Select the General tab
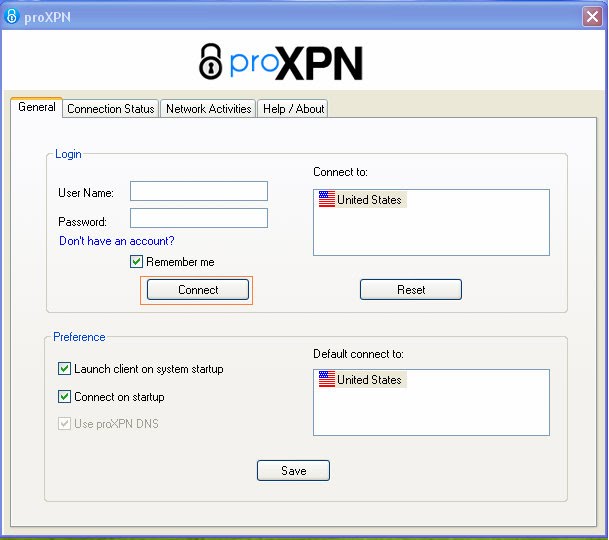Screen dimensions: 609x540 pyautogui.click(x=37, y=108)
